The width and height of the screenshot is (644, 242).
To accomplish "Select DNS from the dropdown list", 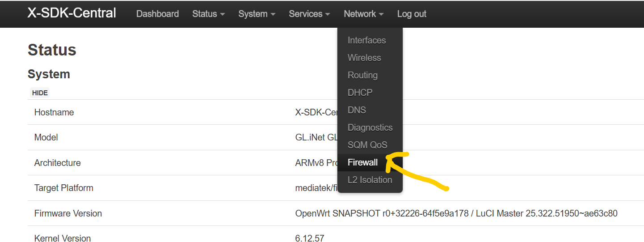I will point(357,110).
